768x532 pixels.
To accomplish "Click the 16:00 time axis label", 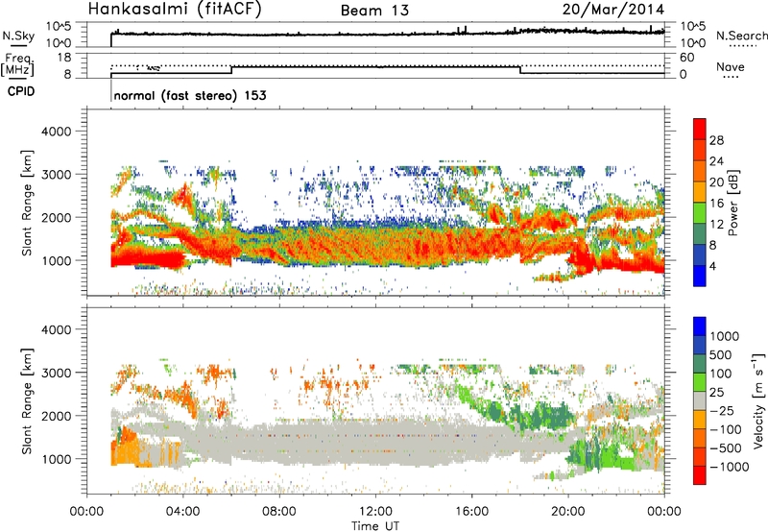I will pyautogui.click(x=471, y=512).
